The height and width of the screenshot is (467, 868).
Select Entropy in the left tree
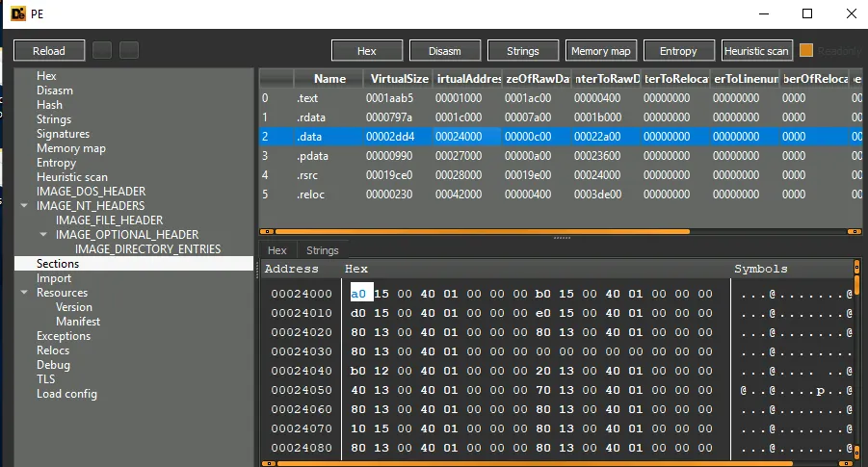pyautogui.click(x=57, y=163)
